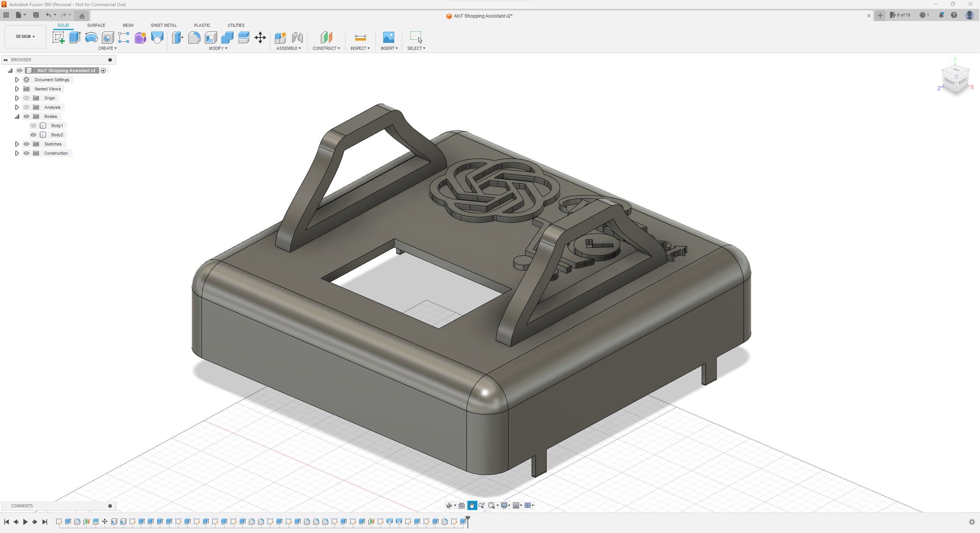The height and width of the screenshot is (533, 980).
Task: Open the CONSTRUCT menu
Action: click(326, 48)
